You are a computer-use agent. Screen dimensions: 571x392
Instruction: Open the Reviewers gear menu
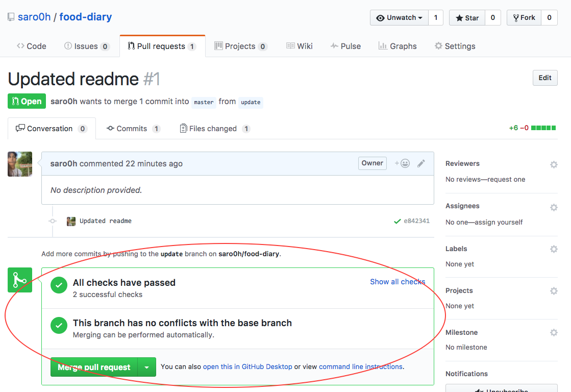pos(554,165)
